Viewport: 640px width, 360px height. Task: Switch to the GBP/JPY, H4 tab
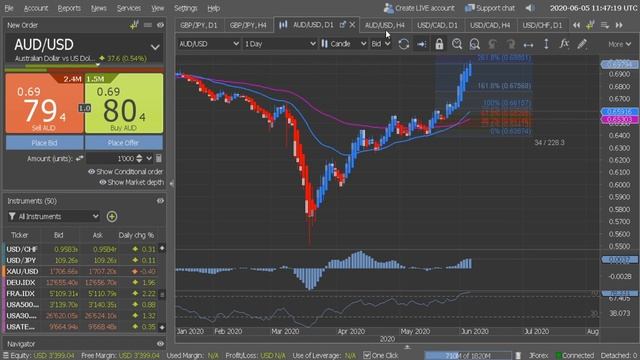coord(248,25)
